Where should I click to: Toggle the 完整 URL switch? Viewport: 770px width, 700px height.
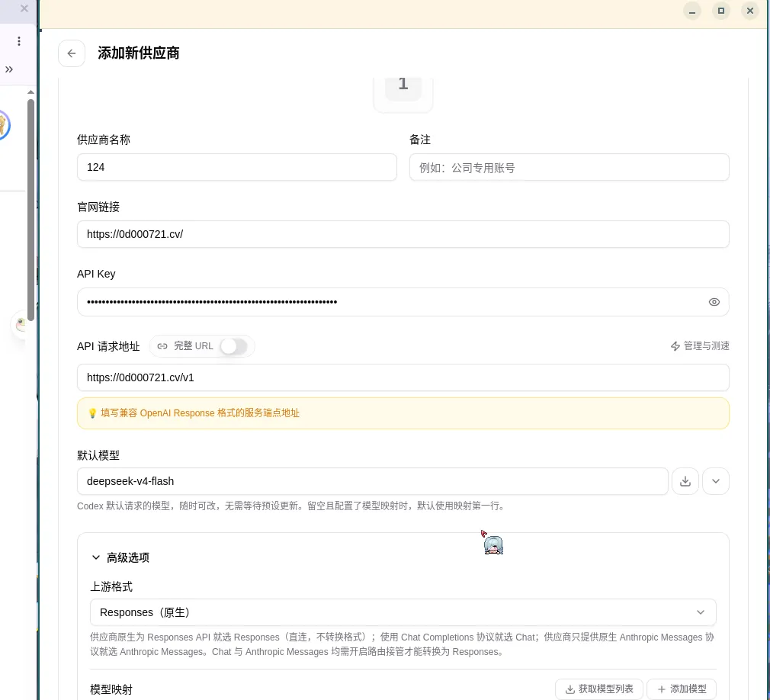pos(233,346)
